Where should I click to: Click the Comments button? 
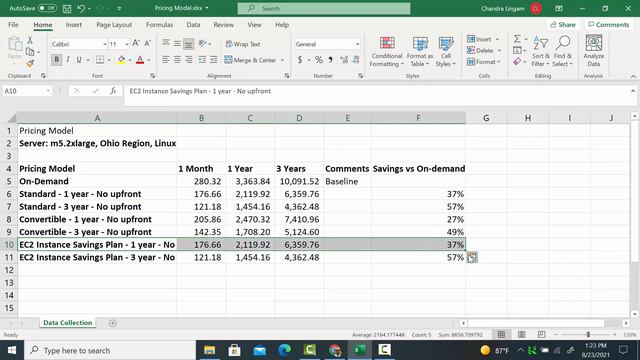tap(609, 25)
